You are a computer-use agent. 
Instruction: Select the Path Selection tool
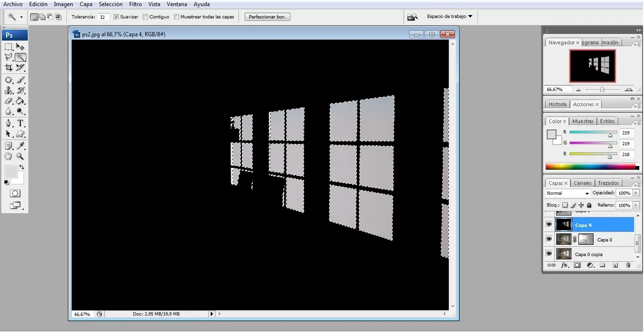pos(8,134)
